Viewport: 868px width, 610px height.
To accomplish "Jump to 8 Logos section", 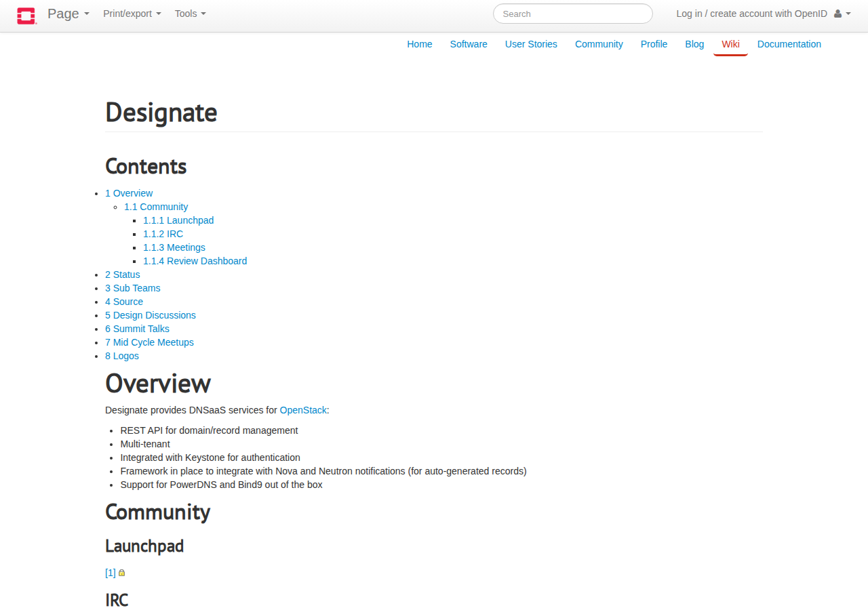I will (122, 356).
